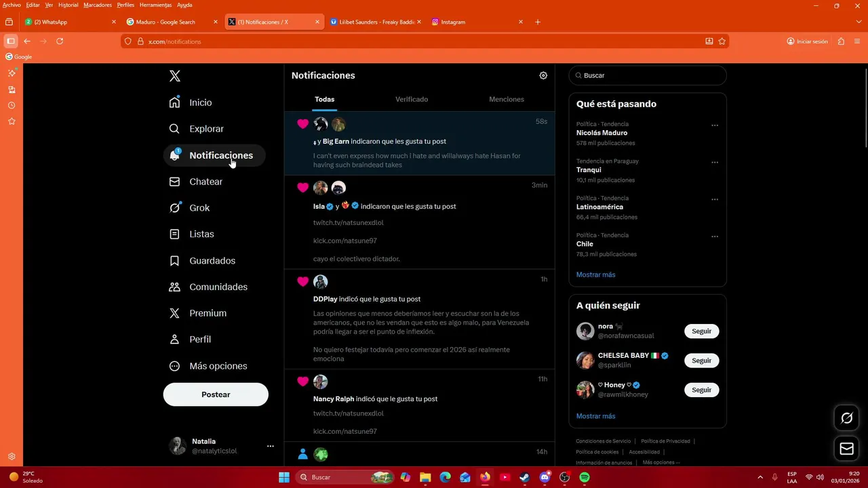
Task: Expand the system tray hidden icons chevron
Action: (759, 477)
